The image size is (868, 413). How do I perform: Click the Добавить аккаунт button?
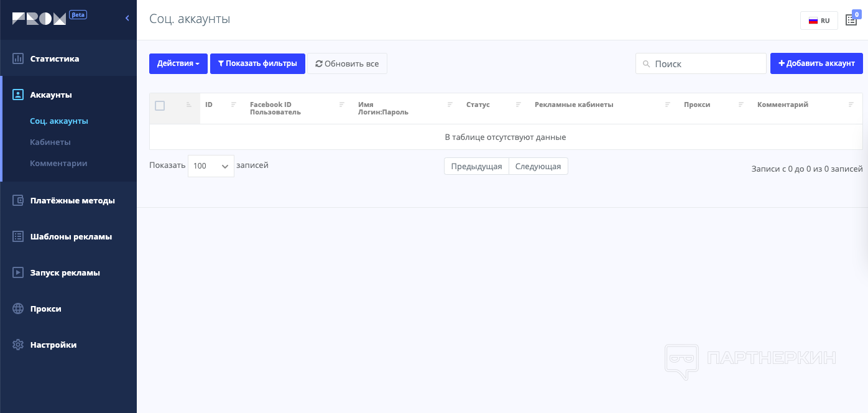point(816,63)
